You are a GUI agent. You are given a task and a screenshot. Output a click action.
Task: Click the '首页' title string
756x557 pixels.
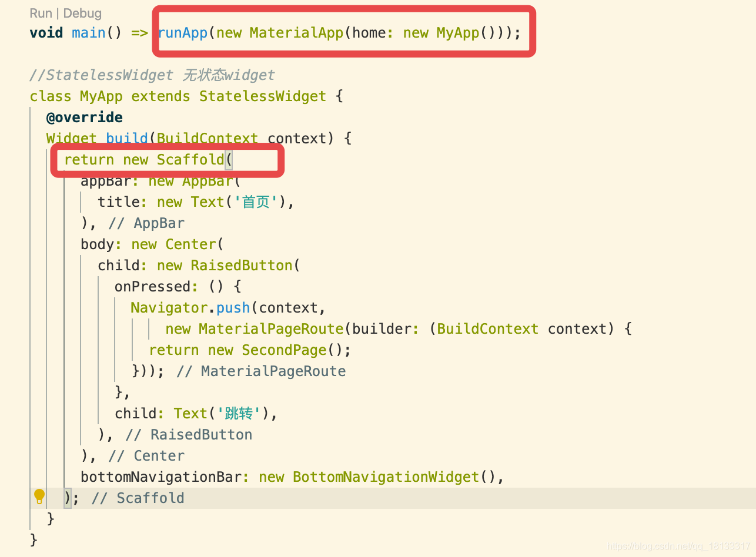256,202
